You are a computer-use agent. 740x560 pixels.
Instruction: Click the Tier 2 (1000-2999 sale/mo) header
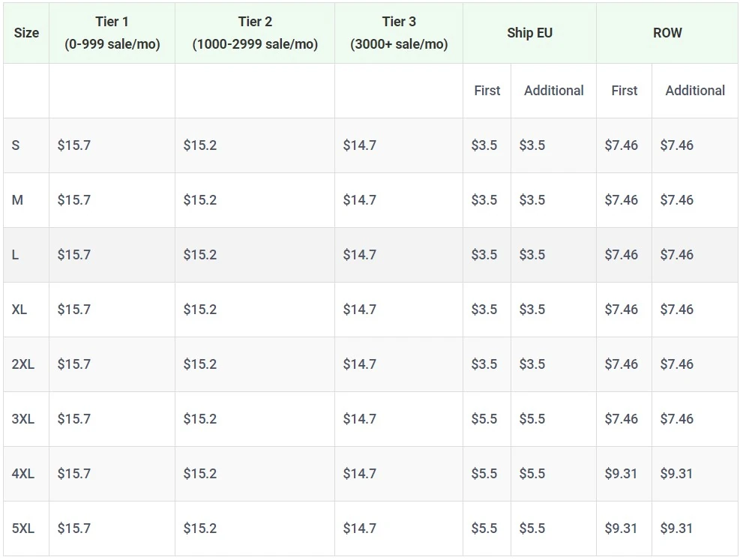tap(255, 33)
